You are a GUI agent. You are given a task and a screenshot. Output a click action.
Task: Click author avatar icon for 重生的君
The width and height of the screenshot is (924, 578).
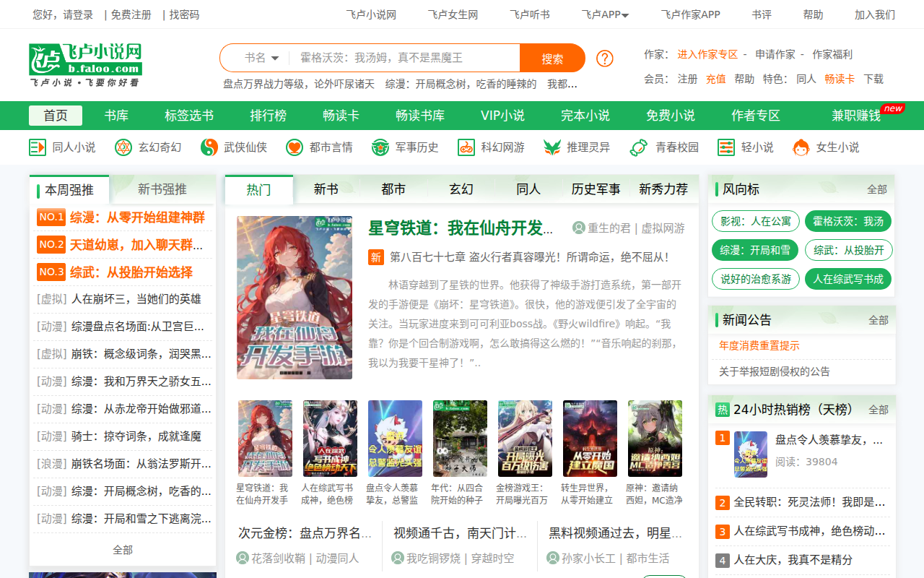579,228
